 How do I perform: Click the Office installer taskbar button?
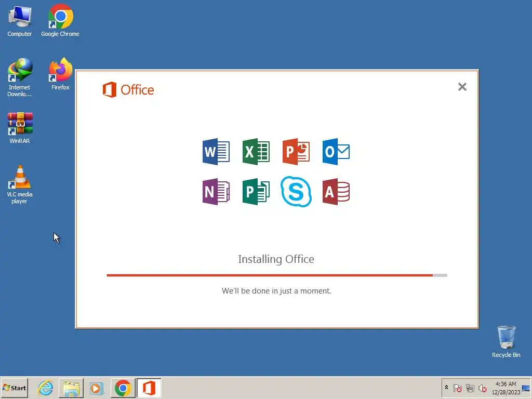(x=149, y=388)
